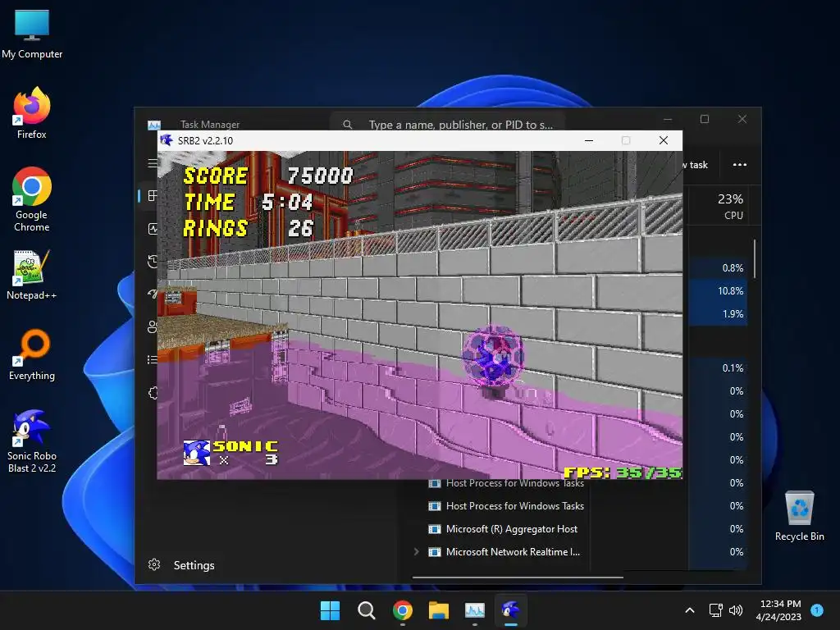
Task: Open Performance page icon in Task Manager sidebar
Action: (x=152, y=229)
